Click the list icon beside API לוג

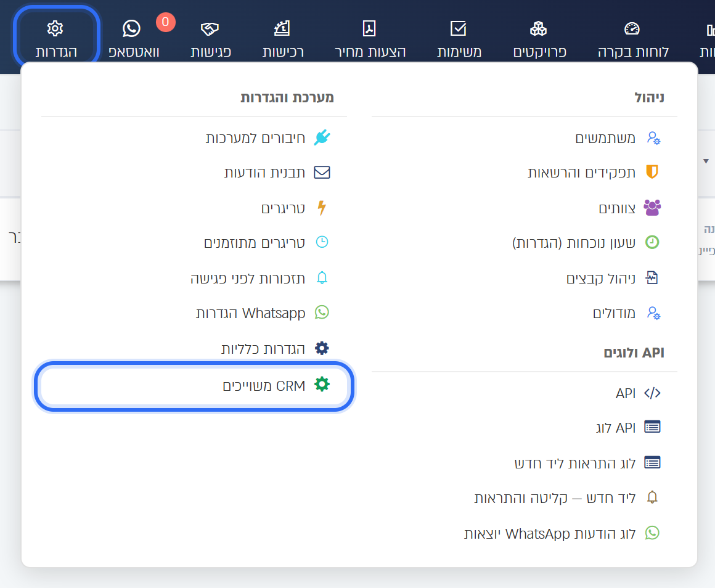[x=652, y=427]
